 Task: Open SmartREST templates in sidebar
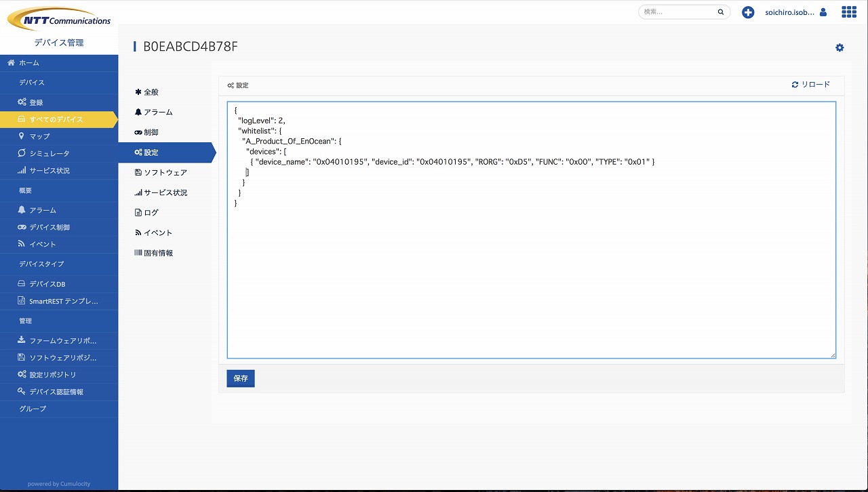click(x=59, y=301)
